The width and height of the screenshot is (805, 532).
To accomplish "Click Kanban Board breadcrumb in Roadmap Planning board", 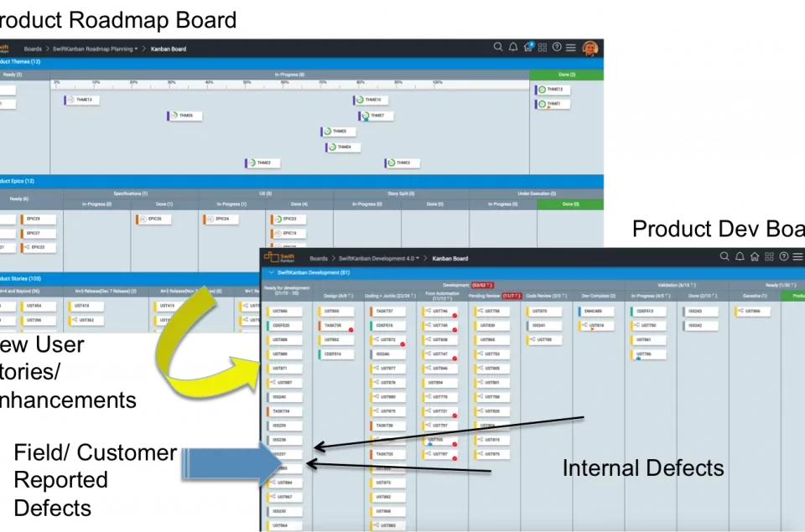I will click(169, 49).
